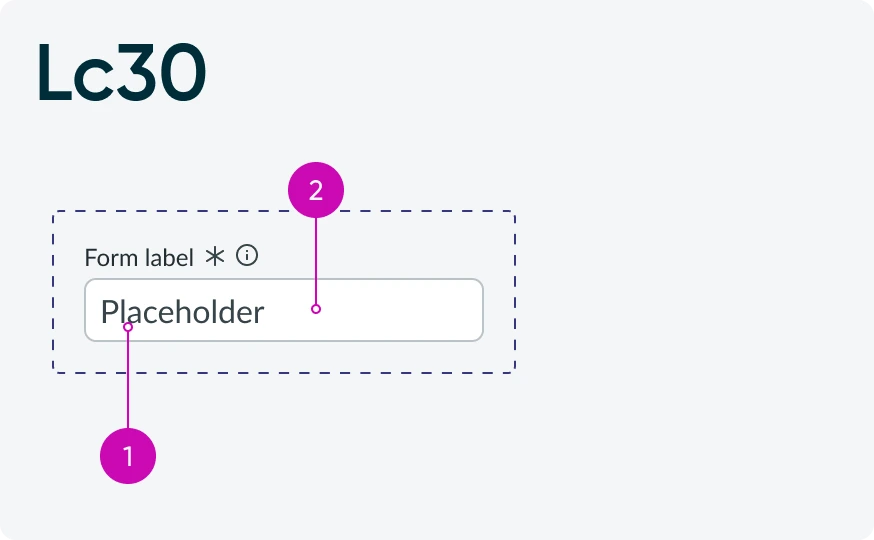Click the word "Form" in the label
This screenshot has height=540, width=874.
[111, 258]
